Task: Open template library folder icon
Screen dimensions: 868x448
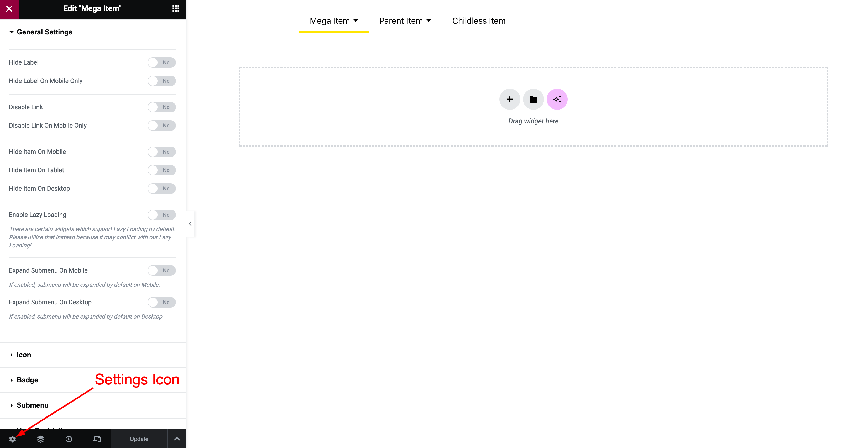Action: [533, 100]
